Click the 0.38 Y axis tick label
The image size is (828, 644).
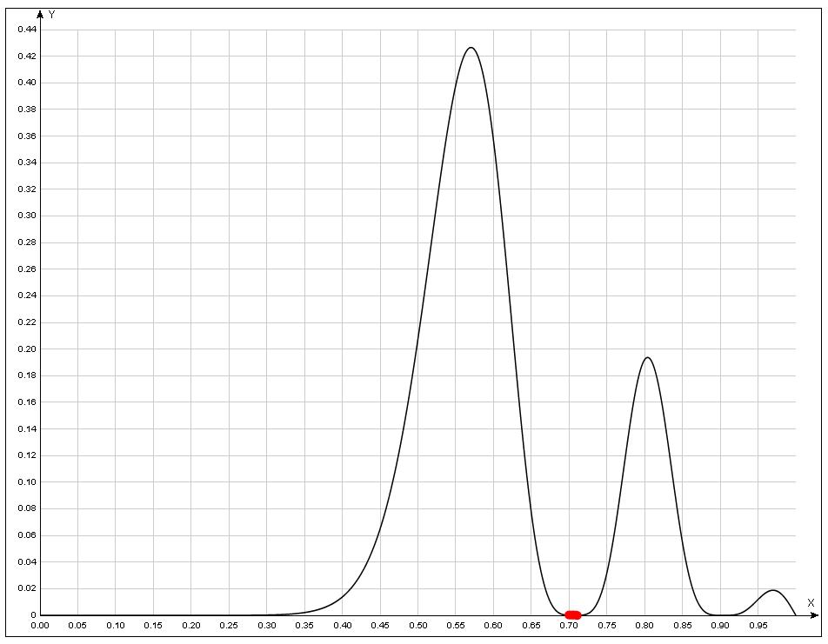(x=27, y=110)
